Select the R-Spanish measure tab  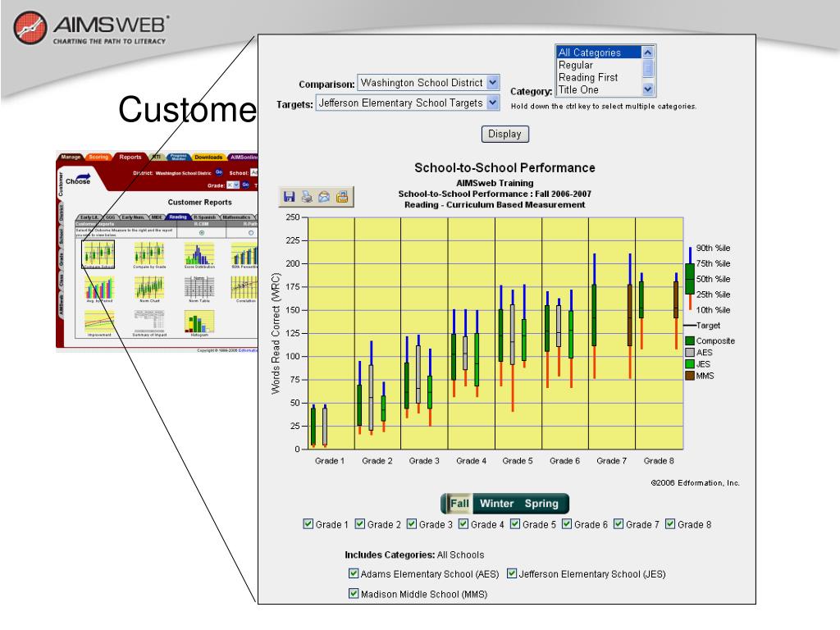pos(204,217)
